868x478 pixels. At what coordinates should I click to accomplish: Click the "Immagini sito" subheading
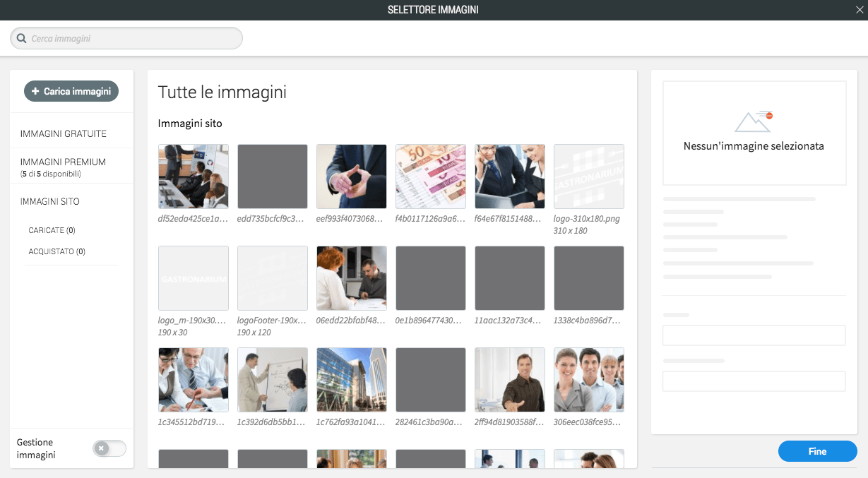pos(190,124)
